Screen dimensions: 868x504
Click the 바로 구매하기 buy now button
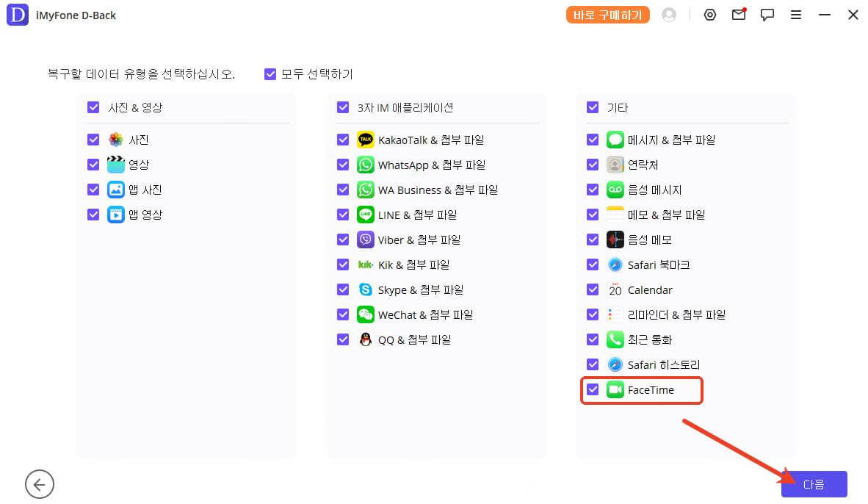(x=607, y=15)
